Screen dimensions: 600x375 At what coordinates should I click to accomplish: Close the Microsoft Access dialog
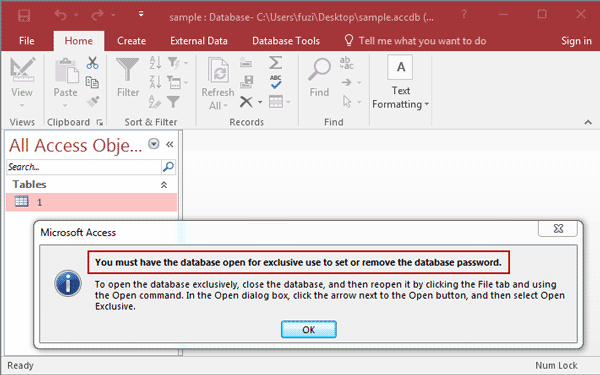click(x=558, y=228)
